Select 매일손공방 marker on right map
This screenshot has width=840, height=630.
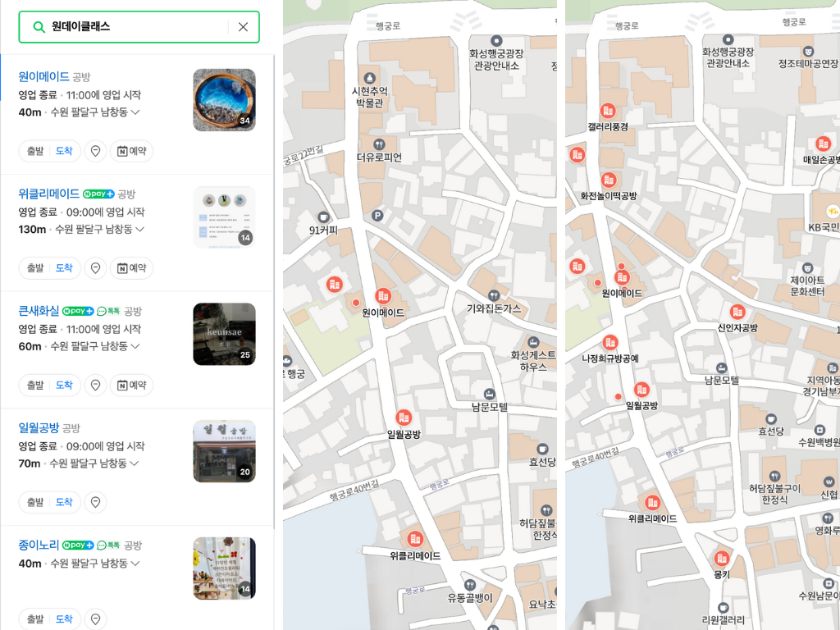(823, 144)
